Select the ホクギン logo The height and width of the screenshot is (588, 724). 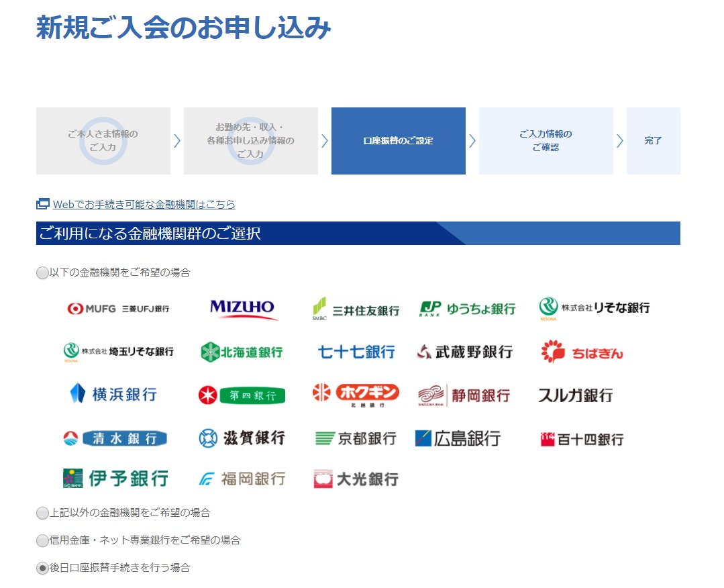(356, 395)
